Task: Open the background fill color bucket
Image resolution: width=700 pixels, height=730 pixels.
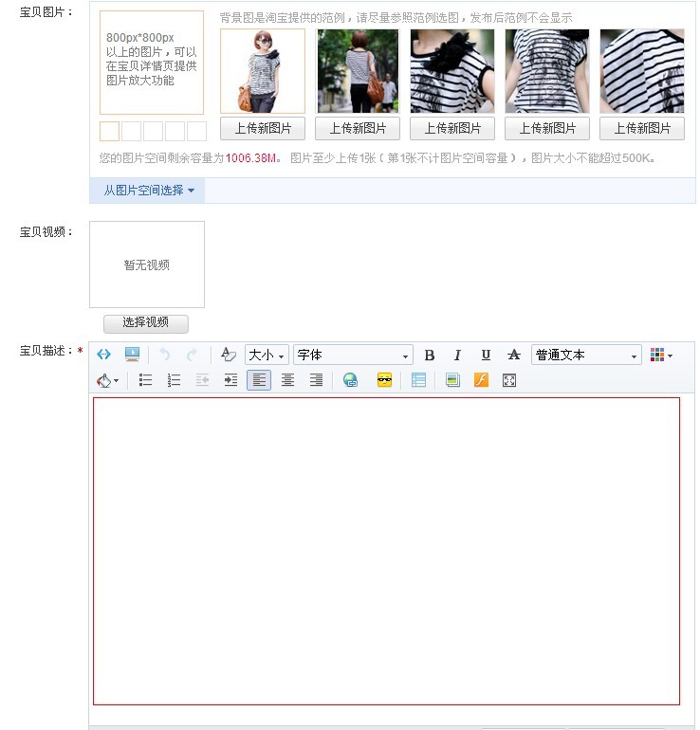Action: (x=107, y=380)
